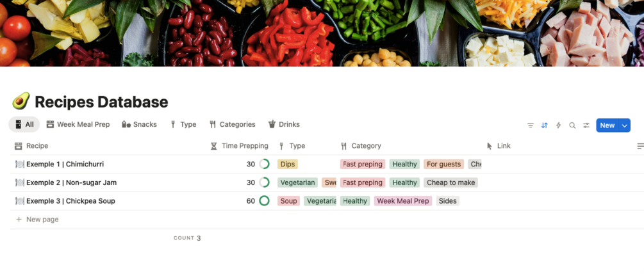This screenshot has height=274, width=644.
Task: Click the pink Week Meal Prep tag
Action: 402,201
